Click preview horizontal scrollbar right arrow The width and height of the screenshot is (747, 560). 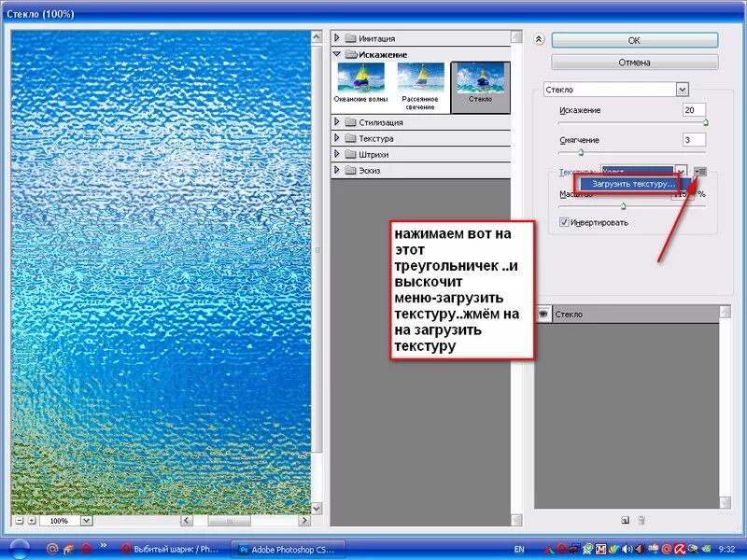[x=304, y=521]
